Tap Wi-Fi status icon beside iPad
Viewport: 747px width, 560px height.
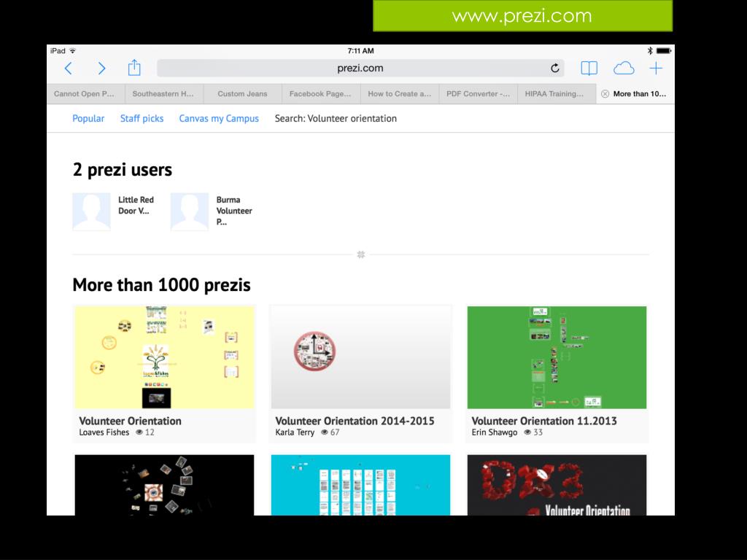(72, 50)
